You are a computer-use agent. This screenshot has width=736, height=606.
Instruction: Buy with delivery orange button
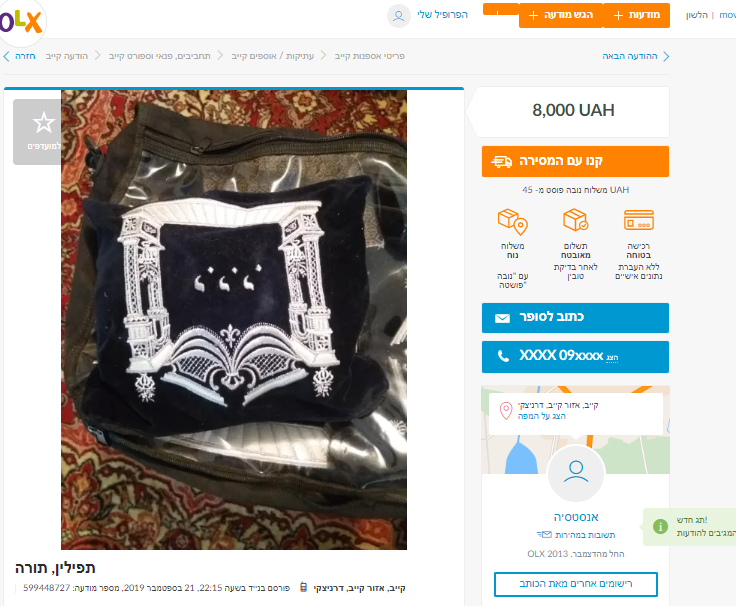[575, 161]
